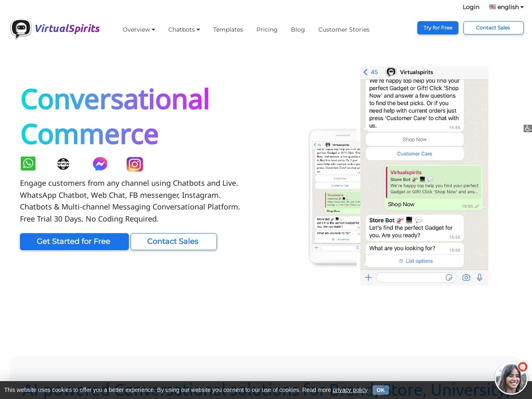Click the Conversational Commerce heading

[x=115, y=116]
